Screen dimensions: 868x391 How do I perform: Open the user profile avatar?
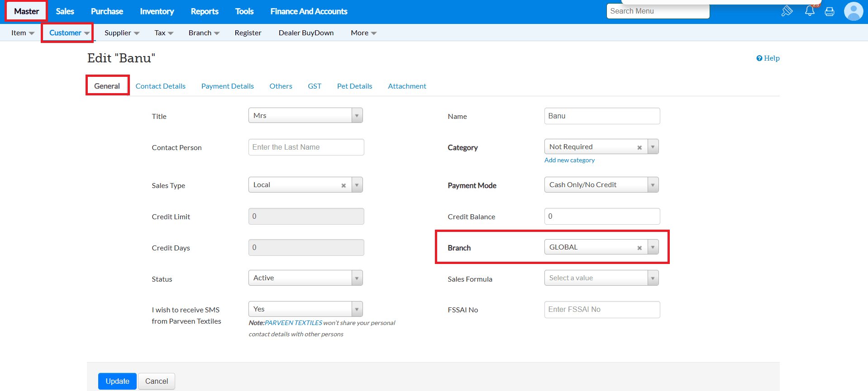tap(853, 11)
